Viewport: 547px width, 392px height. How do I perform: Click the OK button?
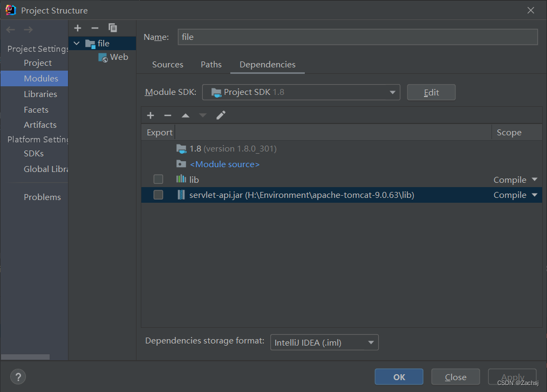tap(399, 377)
